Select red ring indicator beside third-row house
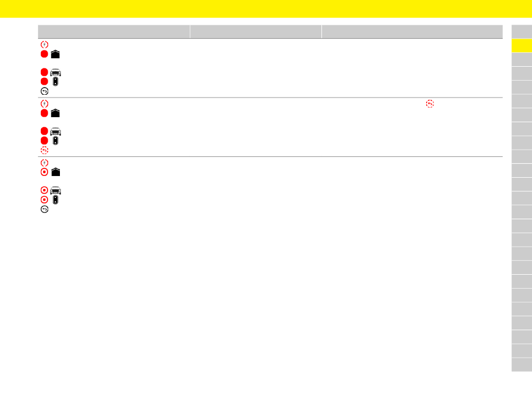 pyautogui.click(x=44, y=172)
